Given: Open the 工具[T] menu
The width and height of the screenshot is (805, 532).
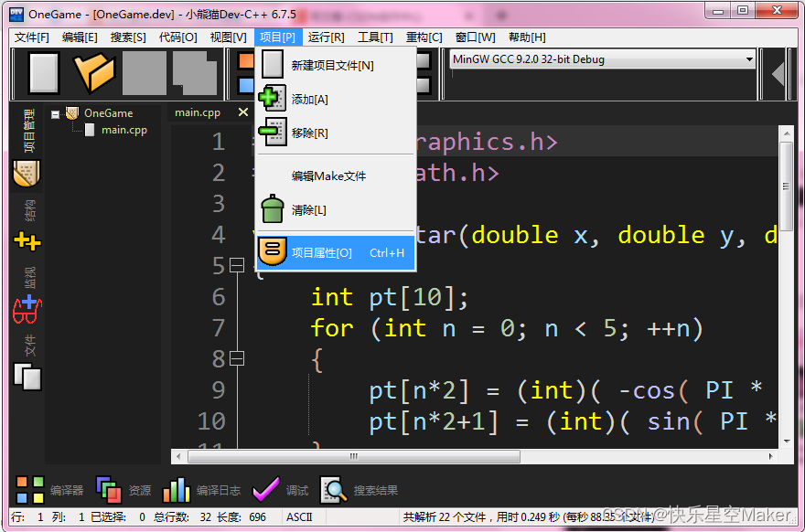Looking at the screenshot, I should 375,37.
